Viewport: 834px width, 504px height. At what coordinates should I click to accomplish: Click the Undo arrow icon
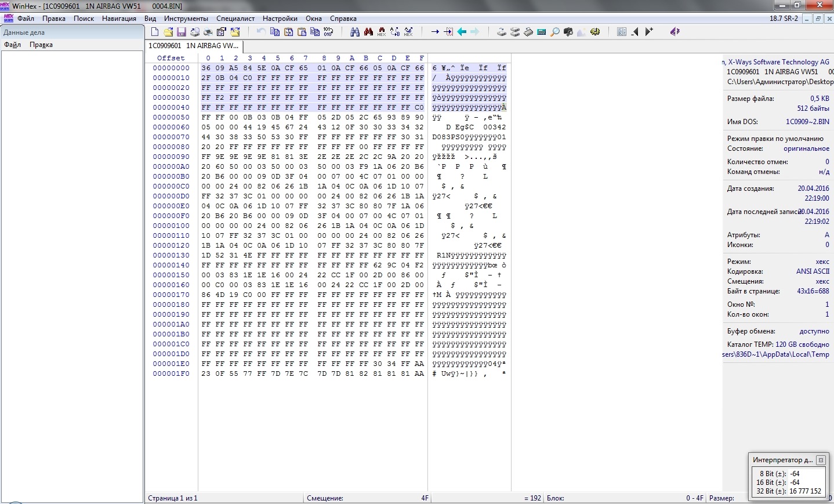[262, 32]
